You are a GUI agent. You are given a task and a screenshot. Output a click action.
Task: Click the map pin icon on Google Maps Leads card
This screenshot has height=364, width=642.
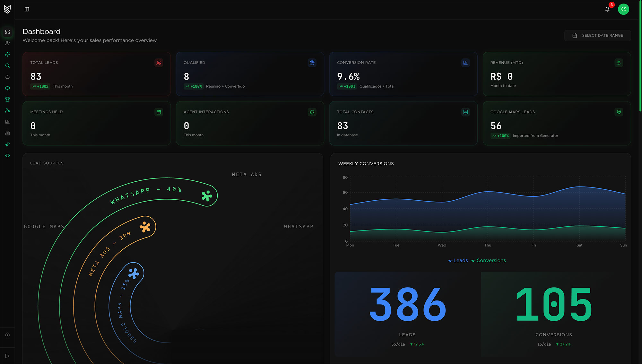[x=619, y=112]
